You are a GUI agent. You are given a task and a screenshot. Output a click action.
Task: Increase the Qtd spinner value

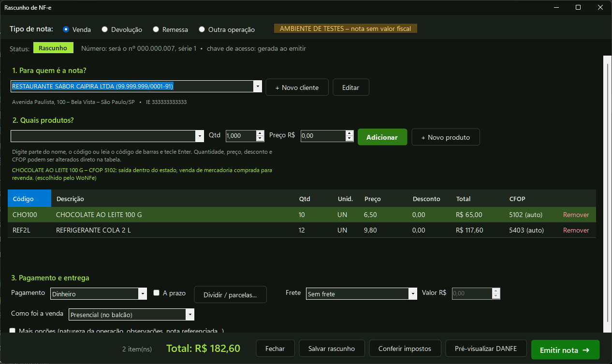[260, 133]
